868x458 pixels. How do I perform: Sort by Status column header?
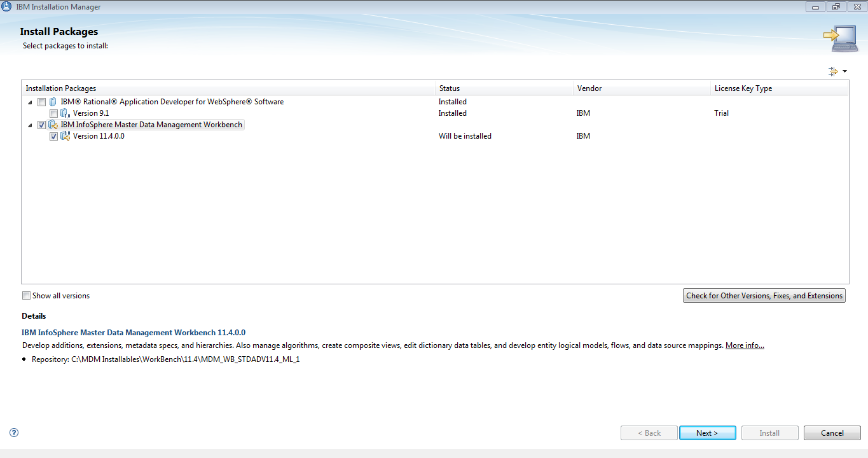504,88
